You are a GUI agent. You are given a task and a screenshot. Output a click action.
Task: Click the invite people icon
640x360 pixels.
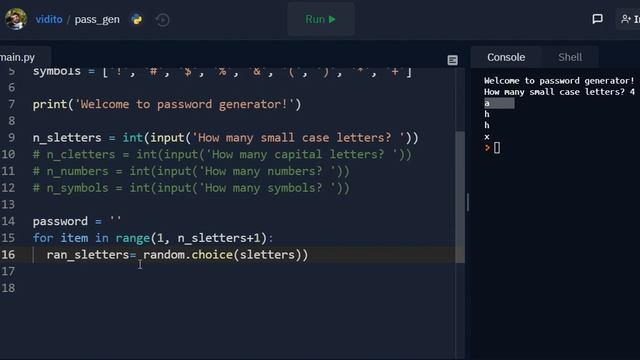(x=626, y=19)
